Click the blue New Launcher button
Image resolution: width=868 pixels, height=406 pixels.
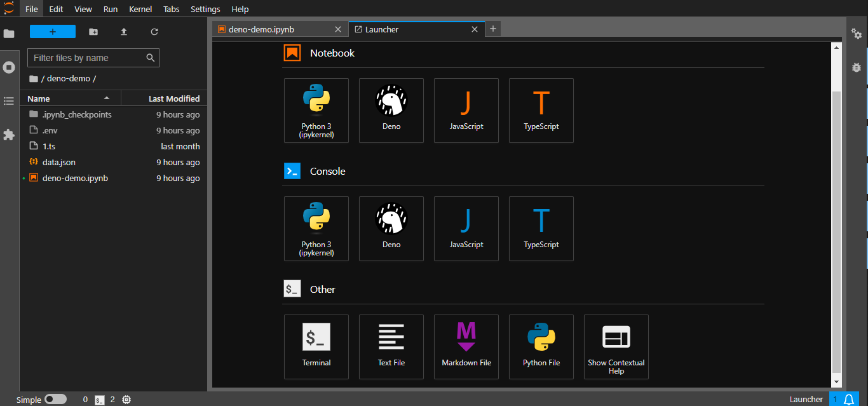click(53, 32)
